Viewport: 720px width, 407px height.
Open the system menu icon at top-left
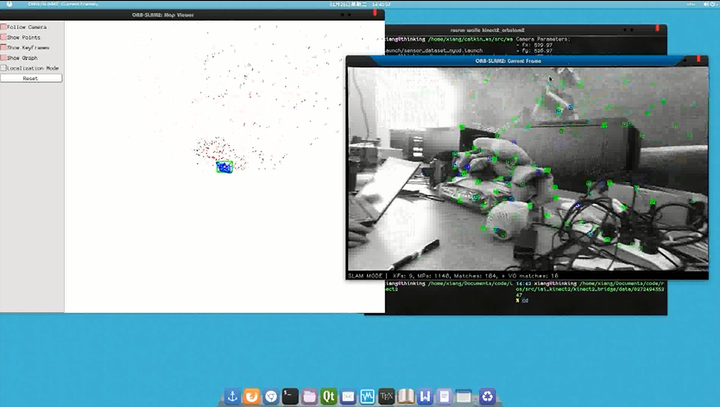(x=9, y=4)
